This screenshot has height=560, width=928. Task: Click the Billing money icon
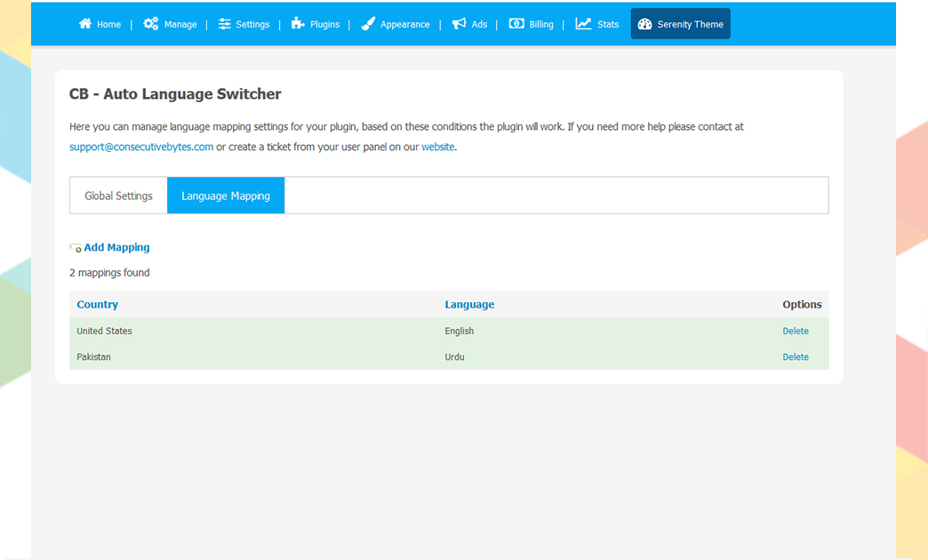516,24
